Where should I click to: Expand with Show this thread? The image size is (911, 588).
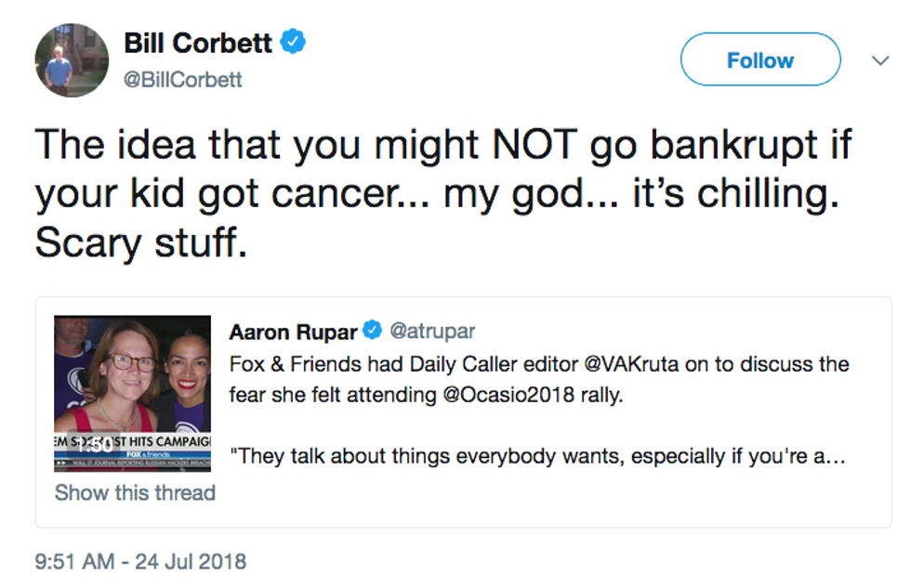(135, 492)
